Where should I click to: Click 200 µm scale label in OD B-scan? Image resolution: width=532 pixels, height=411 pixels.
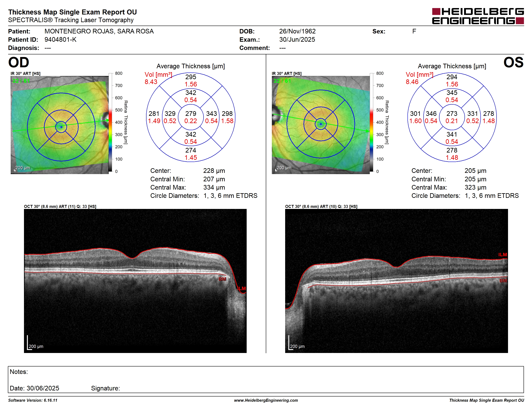tap(36, 347)
